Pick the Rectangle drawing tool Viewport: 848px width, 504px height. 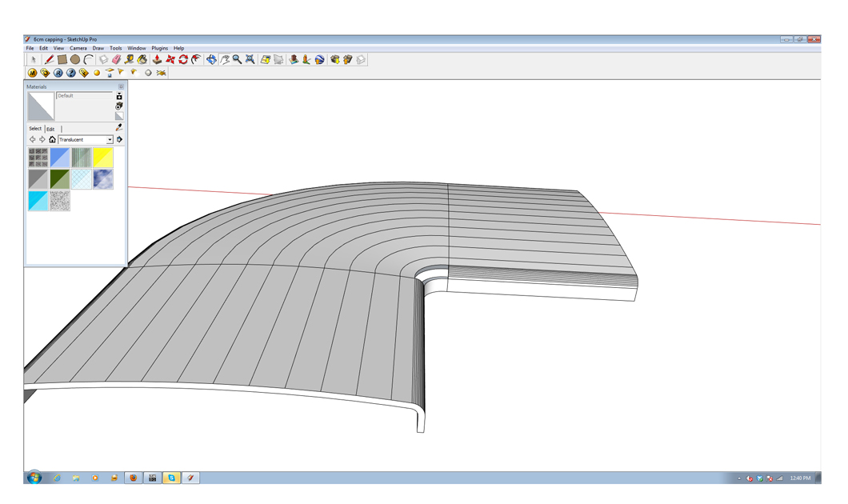pos(62,59)
